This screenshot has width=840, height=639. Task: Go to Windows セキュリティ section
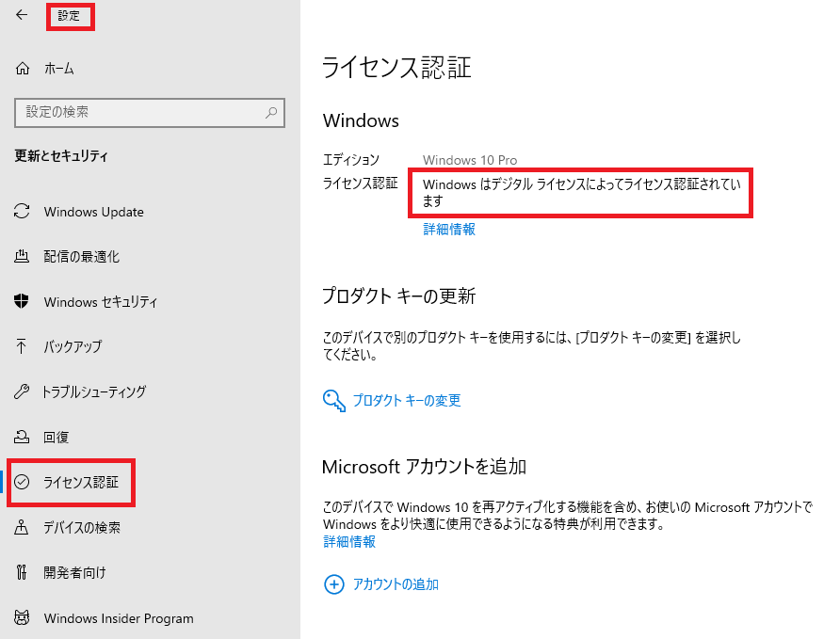pyautogui.click(x=101, y=302)
